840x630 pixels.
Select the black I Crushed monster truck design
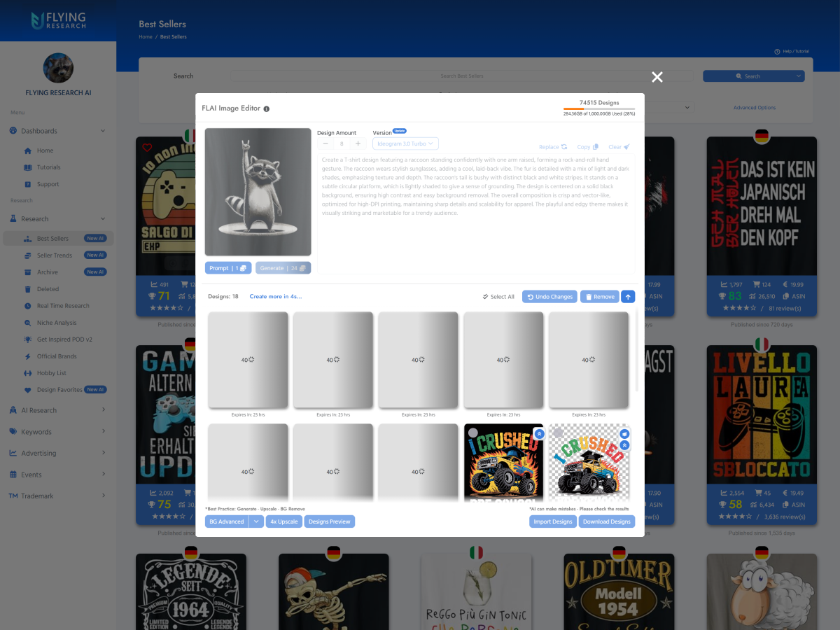(x=472, y=432)
